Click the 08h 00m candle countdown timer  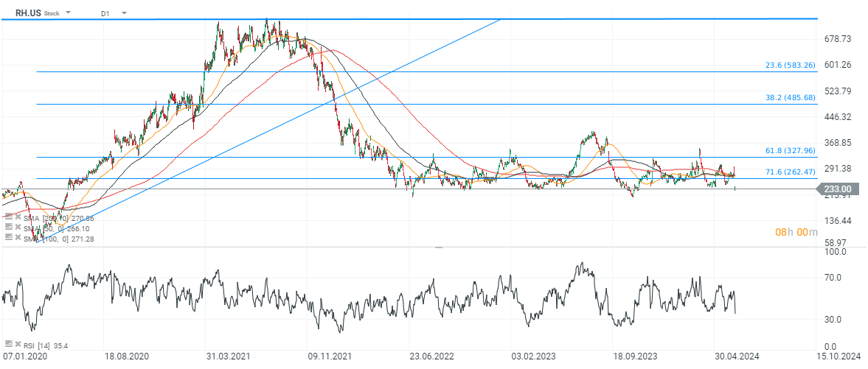click(796, 232)
